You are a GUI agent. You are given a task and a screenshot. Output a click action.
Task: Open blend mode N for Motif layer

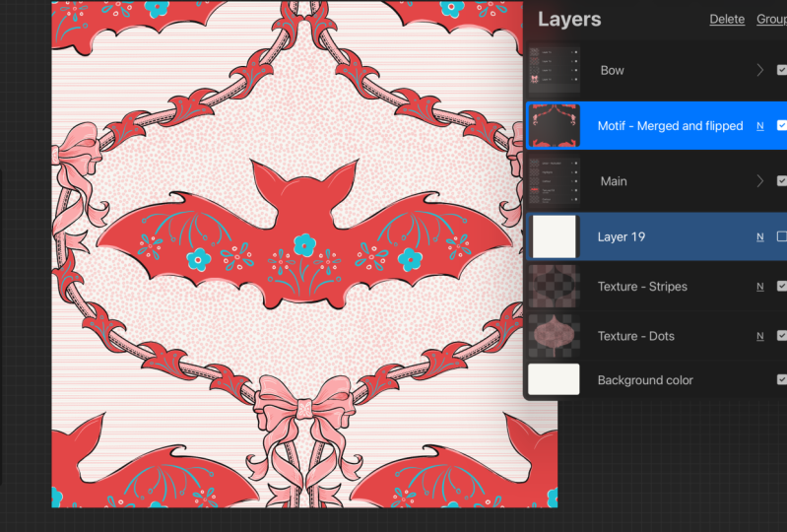[759, 126]
